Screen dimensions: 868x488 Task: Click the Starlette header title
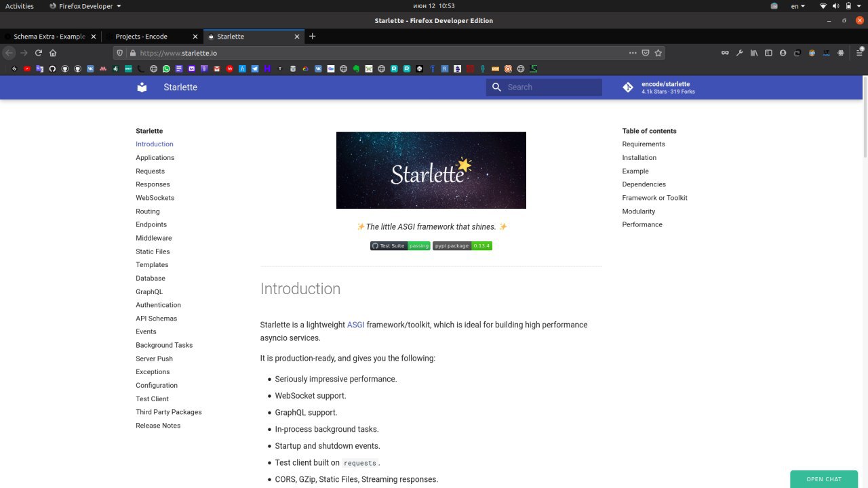point(180,87)
